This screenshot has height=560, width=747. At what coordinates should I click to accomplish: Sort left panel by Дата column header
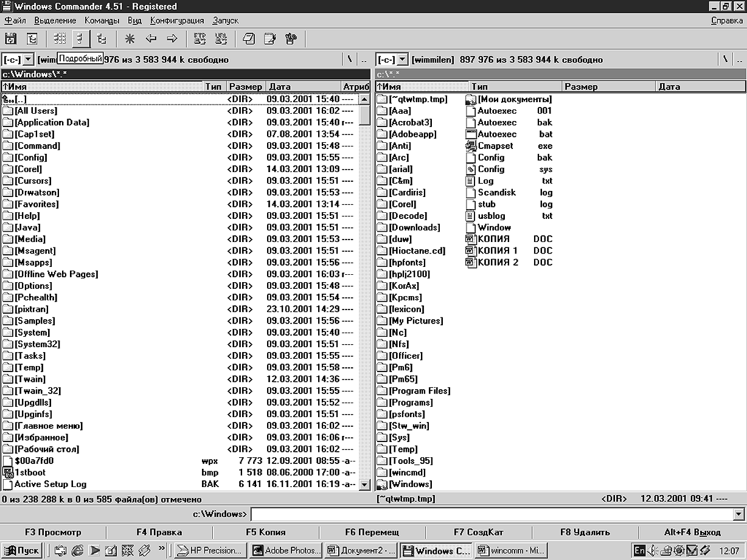pos(303,87)
